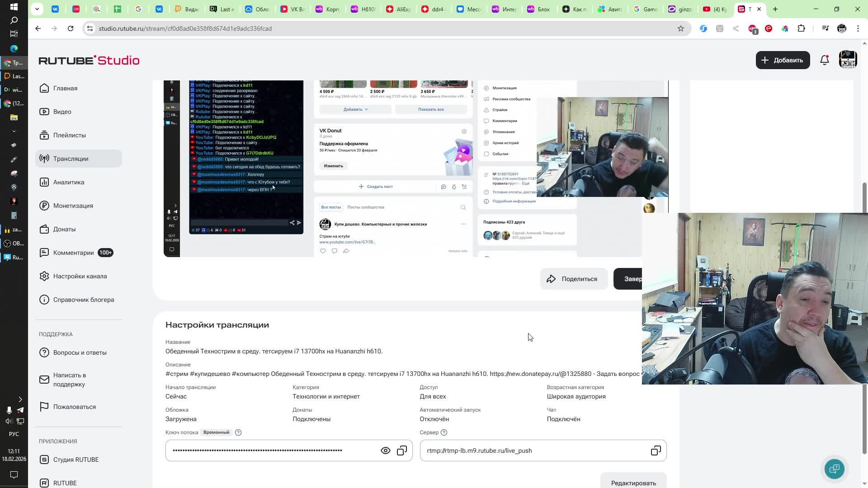The height and width of the screenshot is (488, 868).
Task: Bookmark this page with the star icon
Action: pos(680,28)
